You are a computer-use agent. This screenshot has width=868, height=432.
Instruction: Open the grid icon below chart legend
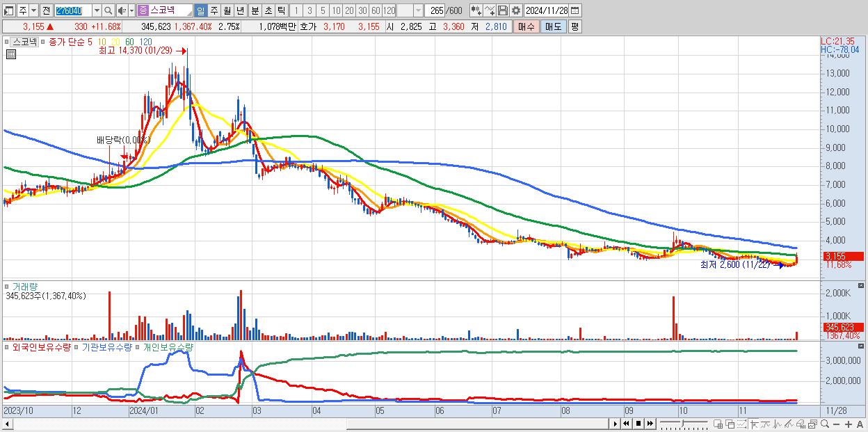tap(10, 54)
